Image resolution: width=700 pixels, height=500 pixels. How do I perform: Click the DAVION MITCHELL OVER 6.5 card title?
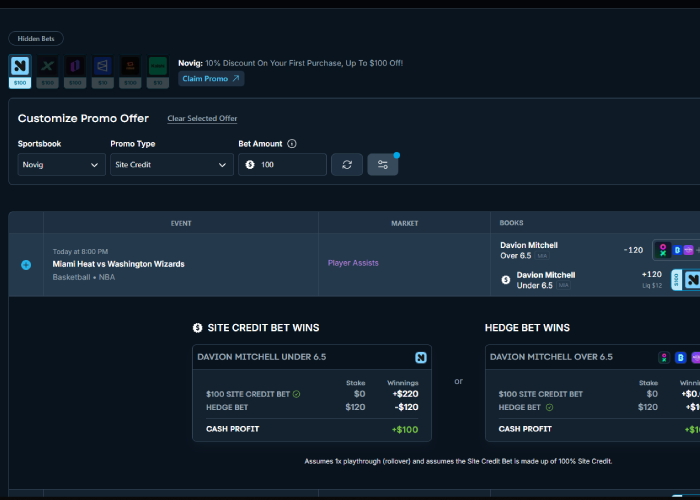(x=551, y=357)
